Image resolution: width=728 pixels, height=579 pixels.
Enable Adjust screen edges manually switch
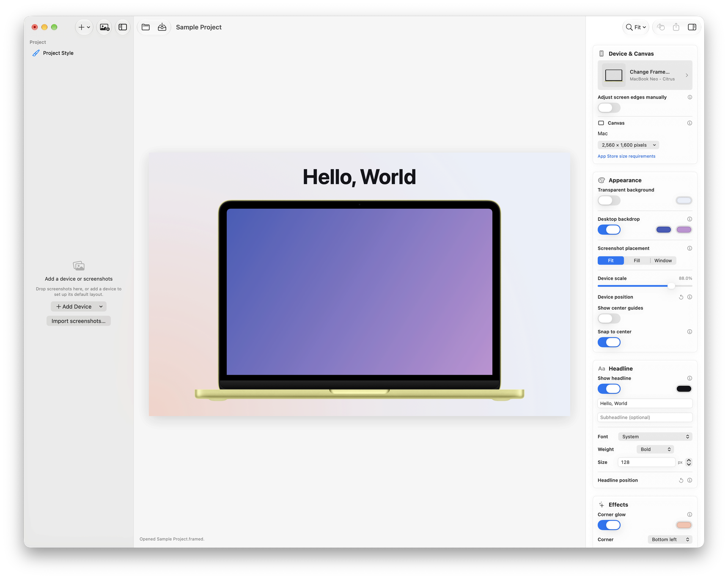coord(609,108)
